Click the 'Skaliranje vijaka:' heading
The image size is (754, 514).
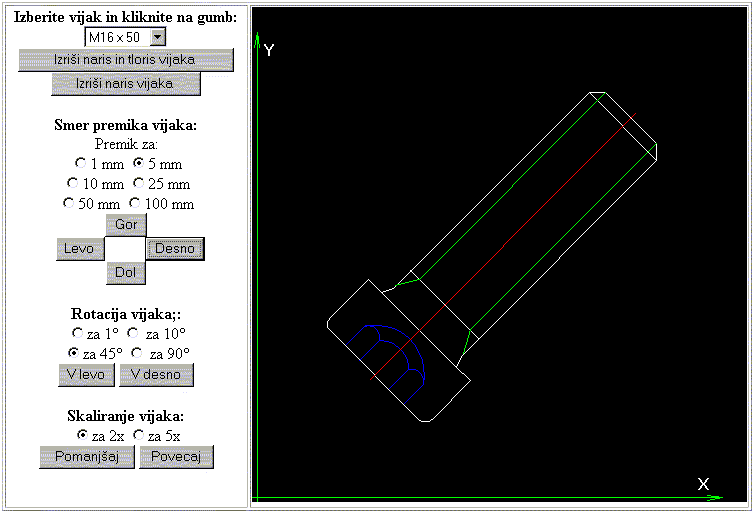click(x=126, y=416)
